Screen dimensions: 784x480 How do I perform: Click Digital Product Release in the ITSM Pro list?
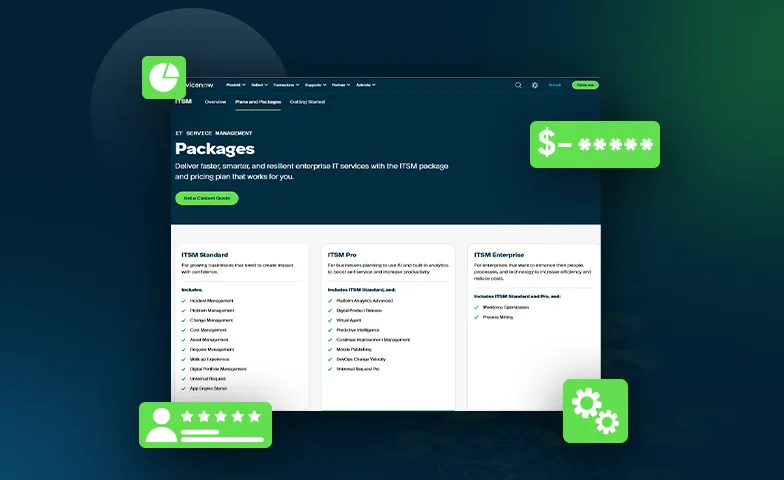tap(359, 310)
